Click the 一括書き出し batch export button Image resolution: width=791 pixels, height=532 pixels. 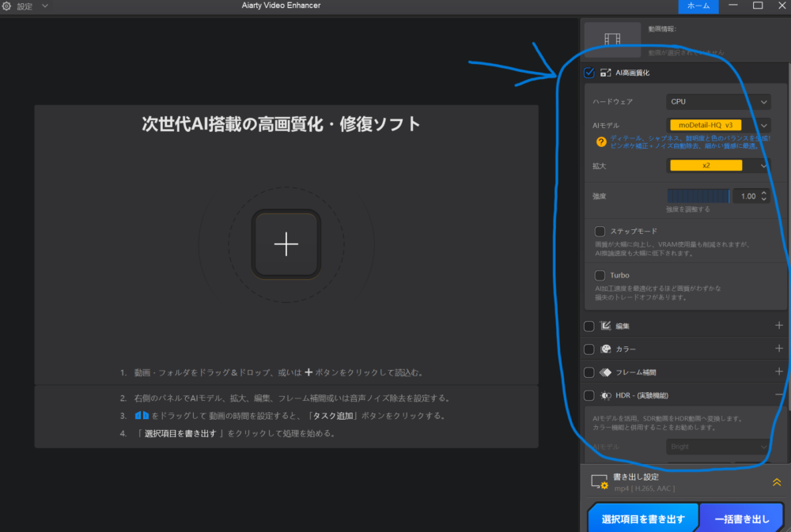click(x=741, y=519)
